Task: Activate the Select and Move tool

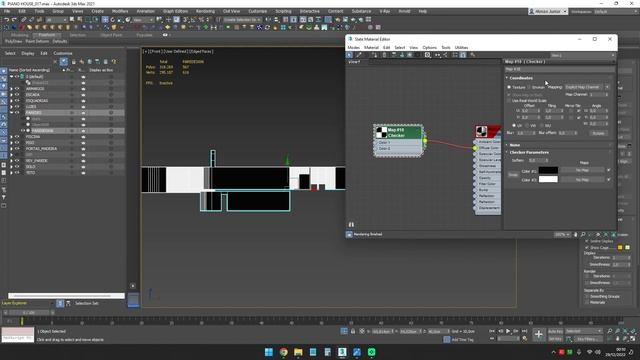Action: coord(105,20)
